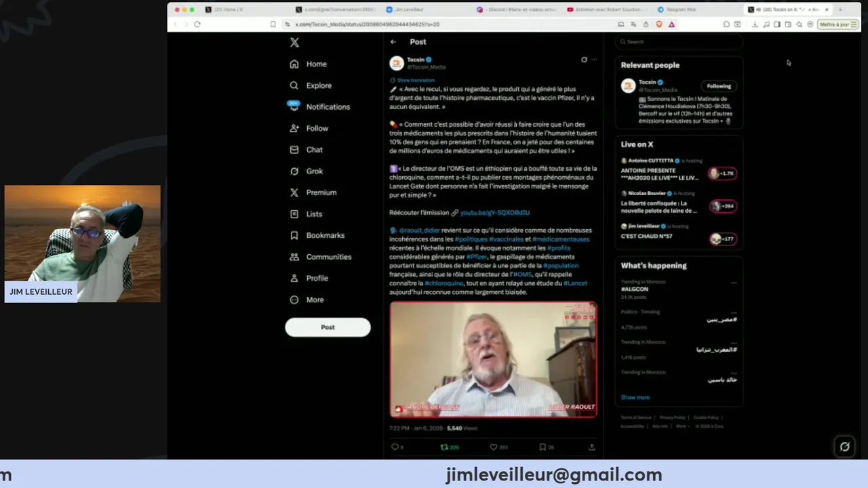Click the floating Grok button bottom-right
868x488 pixels.
pos(844,447)
